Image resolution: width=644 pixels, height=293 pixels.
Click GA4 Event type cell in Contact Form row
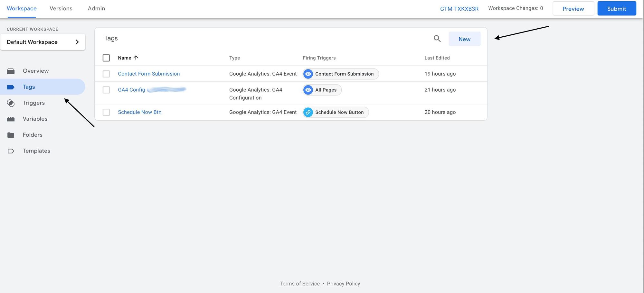263,74
